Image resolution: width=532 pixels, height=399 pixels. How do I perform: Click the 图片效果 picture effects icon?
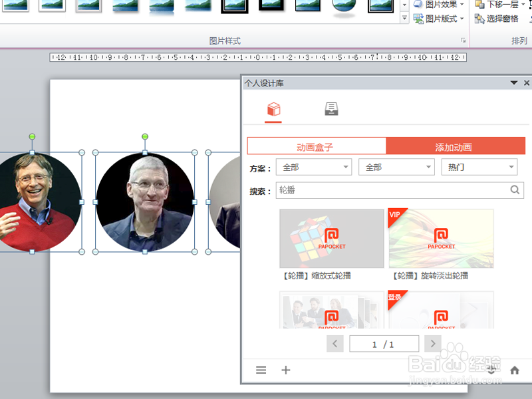418,4
